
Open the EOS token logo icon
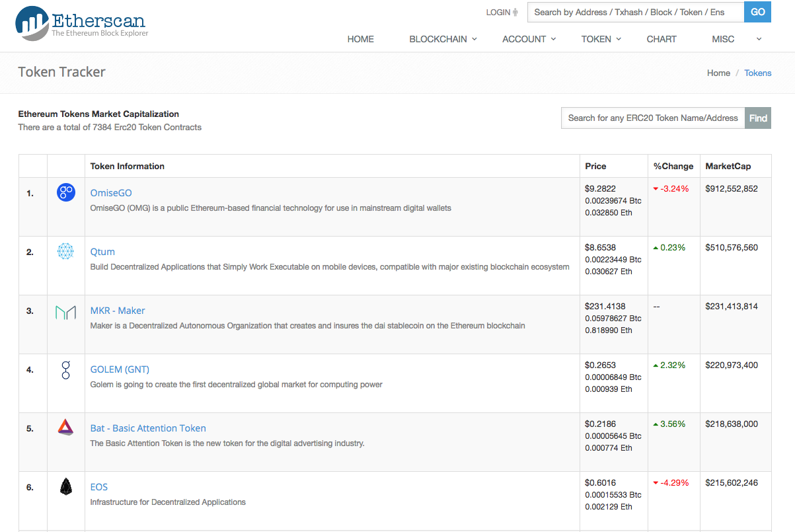[x=66, y=487]
